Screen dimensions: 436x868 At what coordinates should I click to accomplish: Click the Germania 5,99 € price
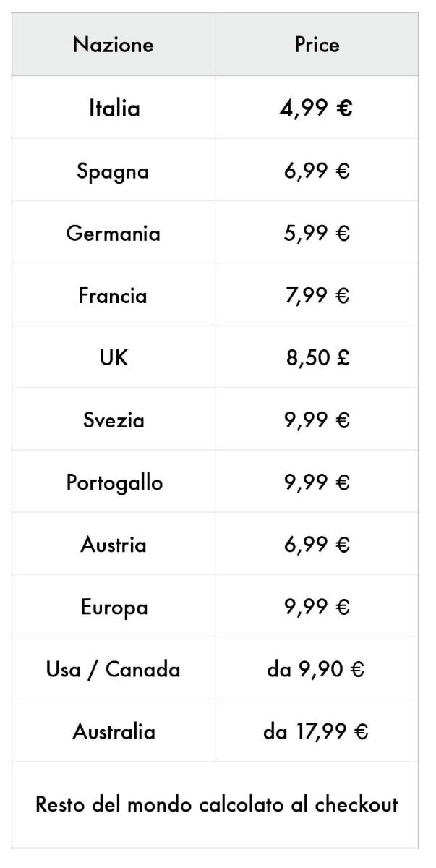coord(317,234)
